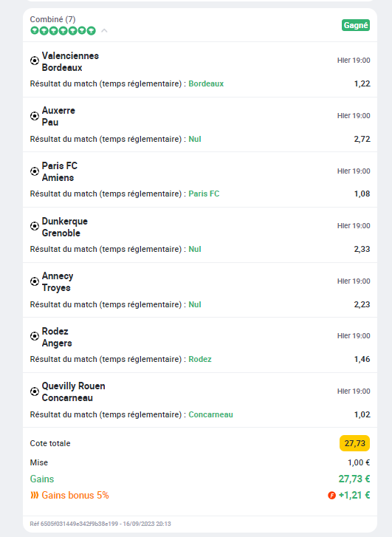Click orange chevrons icon beside Gains bonus
Viewport: 392px width, 537px height.
click(34, 495)
